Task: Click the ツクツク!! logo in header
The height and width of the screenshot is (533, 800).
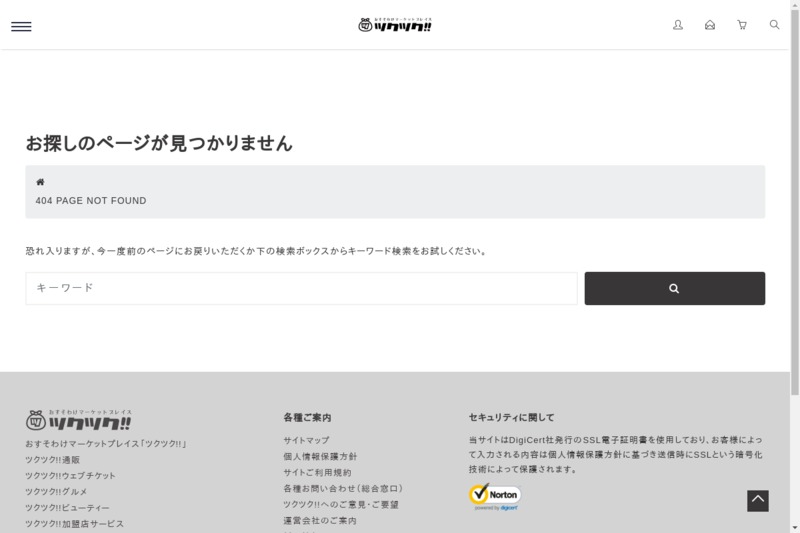Action: tap(394, 24)
